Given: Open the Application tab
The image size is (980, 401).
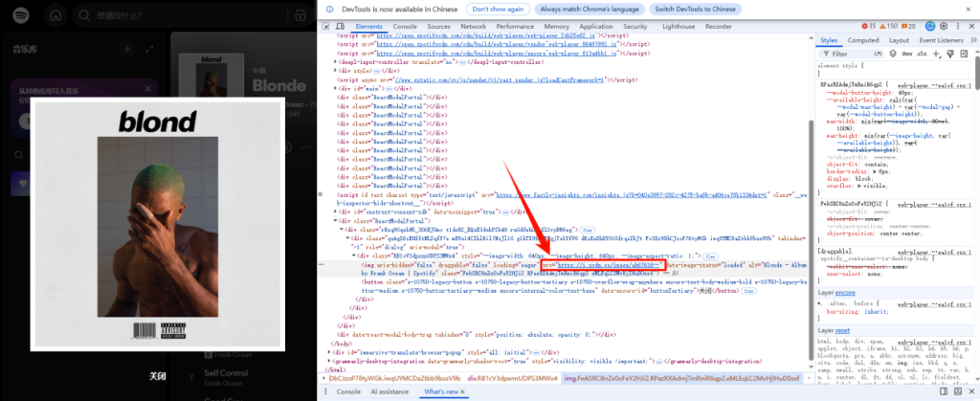Looking at the screenshot, I should pos(595,26).
